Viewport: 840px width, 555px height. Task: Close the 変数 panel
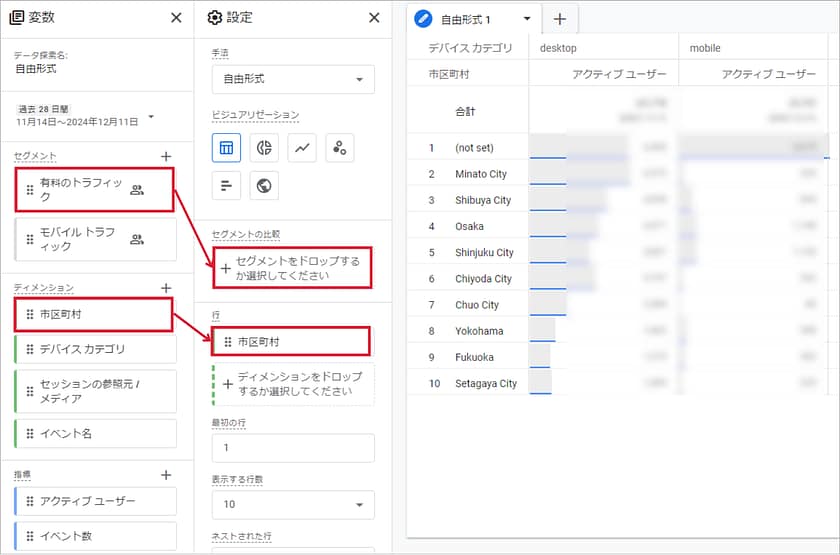176,17
